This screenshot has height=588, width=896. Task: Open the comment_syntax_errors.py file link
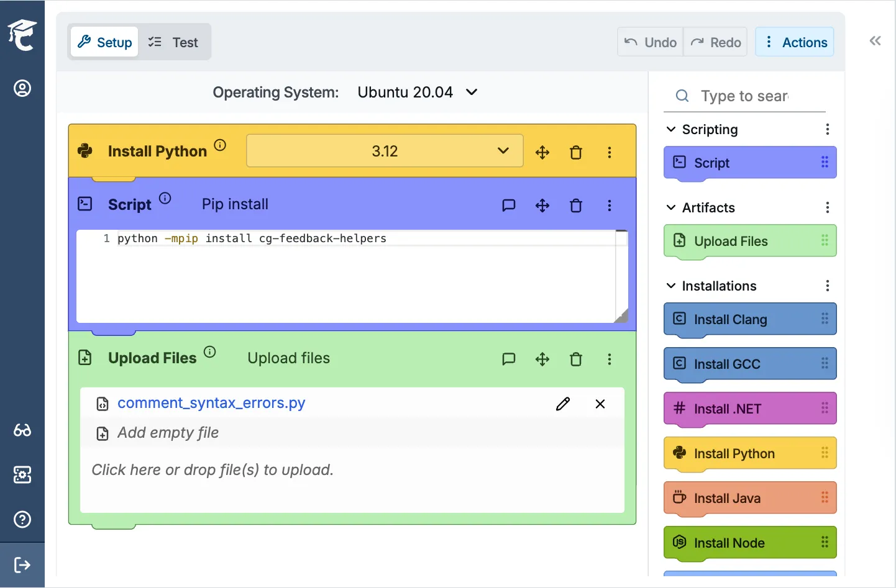(x=211, y=403)
